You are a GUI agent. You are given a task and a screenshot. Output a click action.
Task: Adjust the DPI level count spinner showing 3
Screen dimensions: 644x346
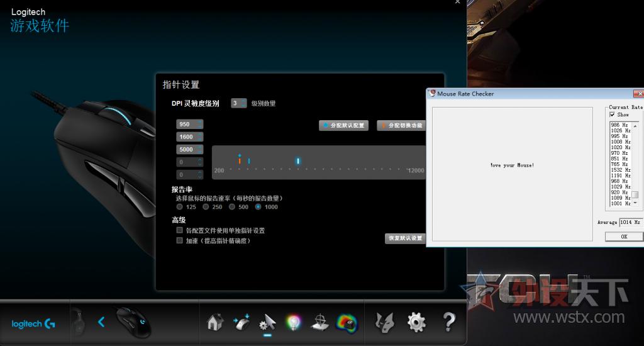pos(238,103)
